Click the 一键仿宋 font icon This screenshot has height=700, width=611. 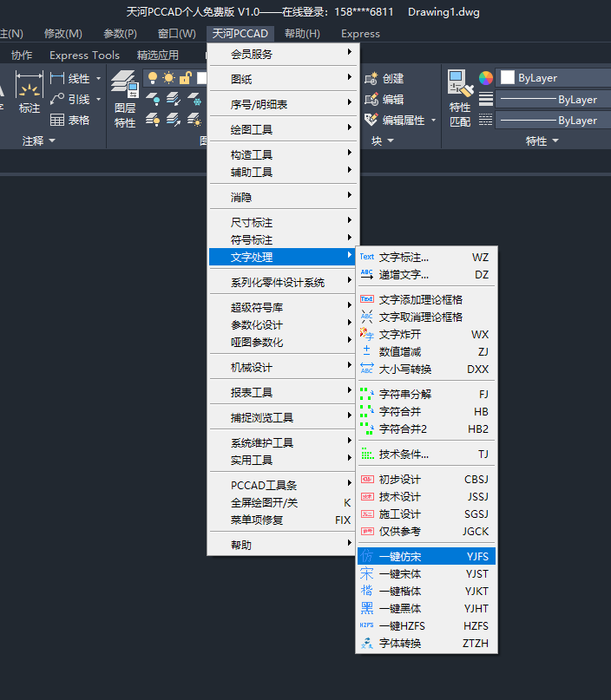pos(367,556)
